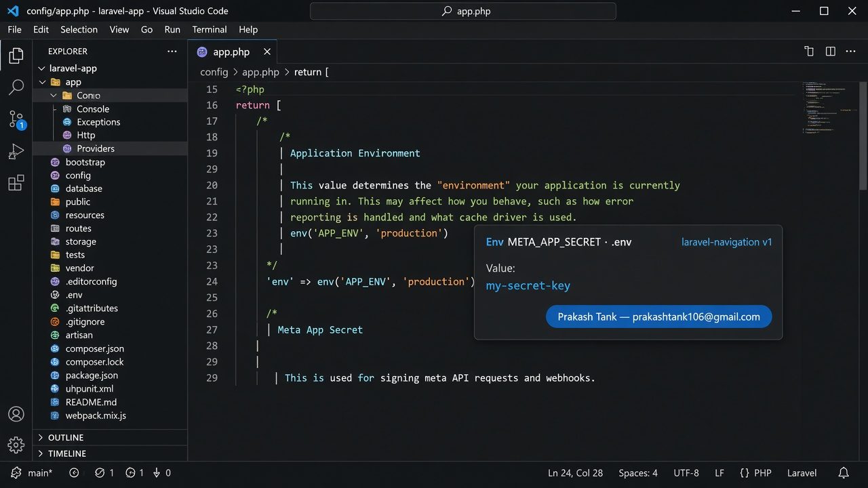Collapse the app folder in Explorer
Image resolution: width=868 pixels, height=488 pixels.
pos(42,82)
